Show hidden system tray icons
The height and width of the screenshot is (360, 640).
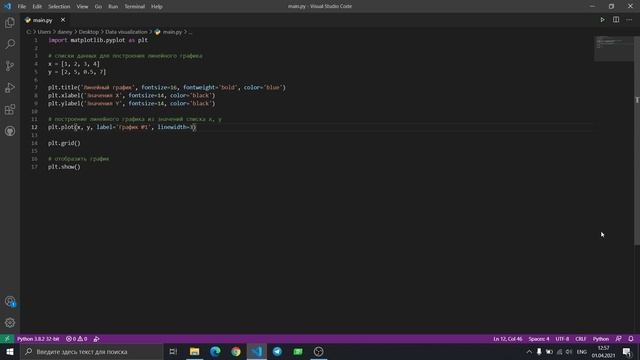coord(529,351)
